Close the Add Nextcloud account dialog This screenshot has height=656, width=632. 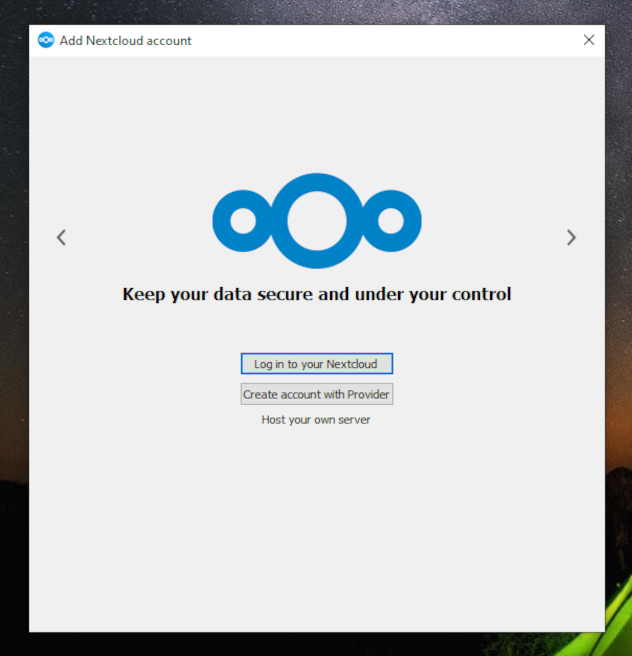[x=589, y=40]
